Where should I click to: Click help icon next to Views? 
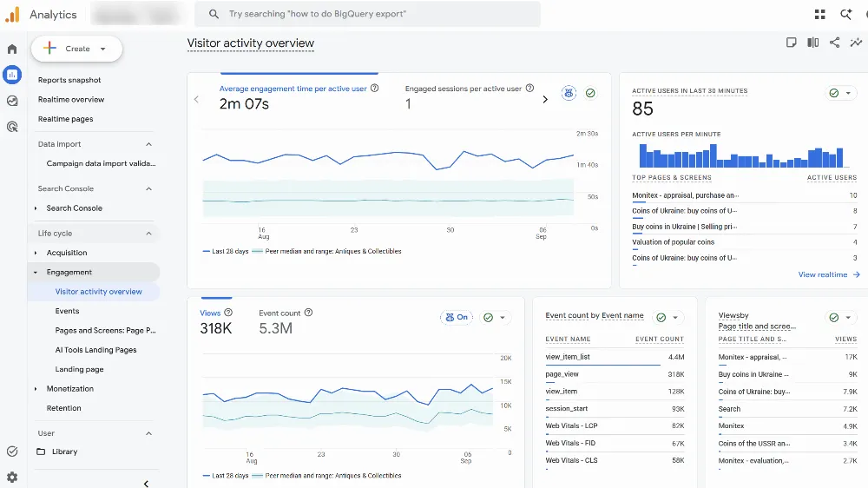228,313
